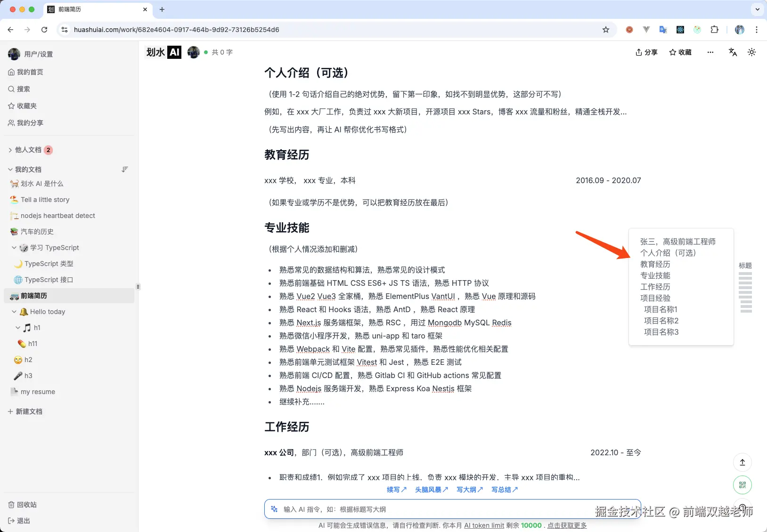Bookmark this page with star icon
The height and width of the screenshot is (532, 767).
pos(606,30)
